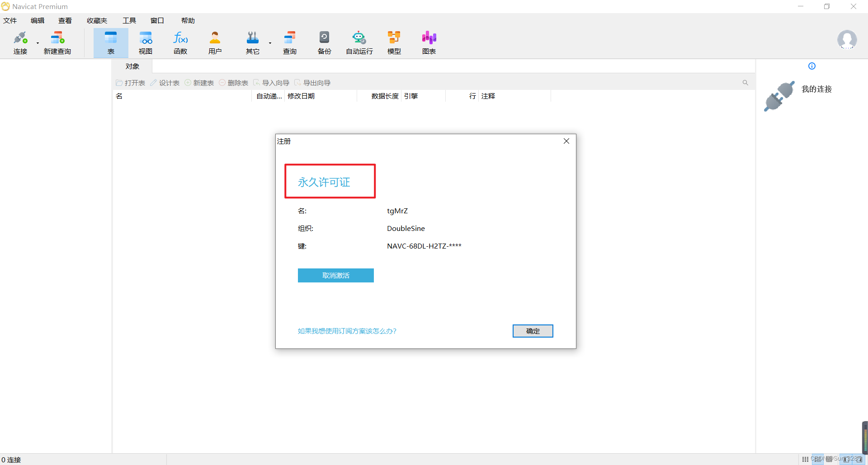The width and height of the screenshot is (868, 465).
Task: Click the key value NAVC-68DL-H2TZ-****
Action: click(x=424, y=246)
